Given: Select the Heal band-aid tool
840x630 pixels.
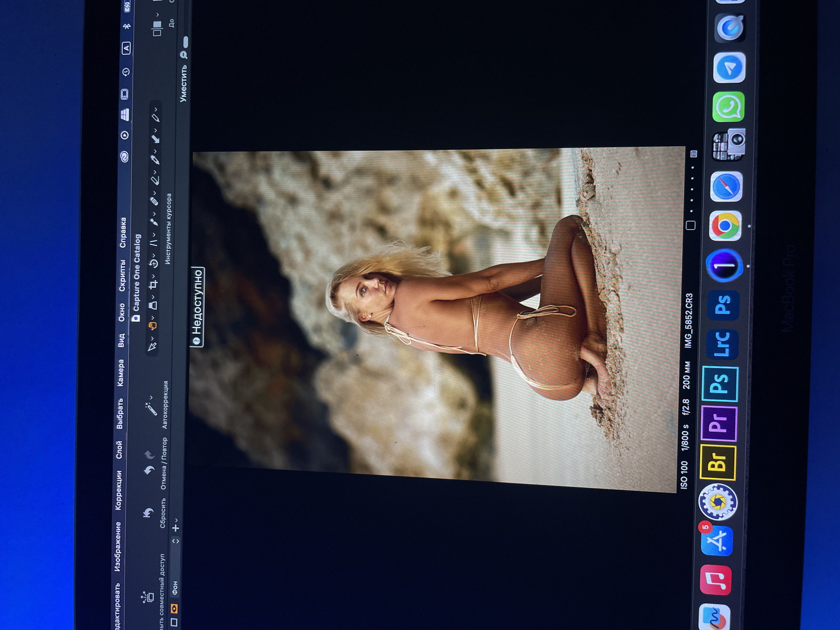Looking at the screenshot, I should click(x=155, y=201).
